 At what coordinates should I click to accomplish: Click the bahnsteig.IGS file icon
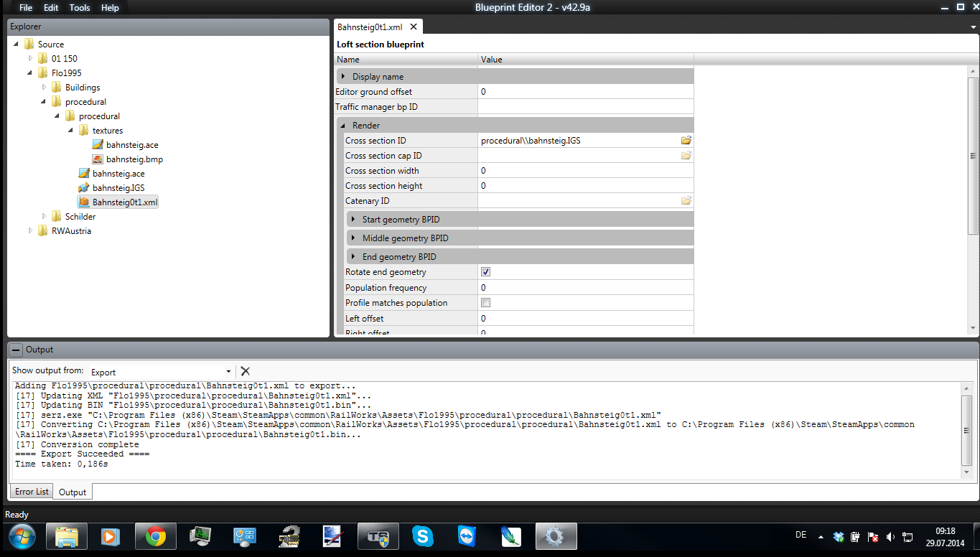pos(84,187)
